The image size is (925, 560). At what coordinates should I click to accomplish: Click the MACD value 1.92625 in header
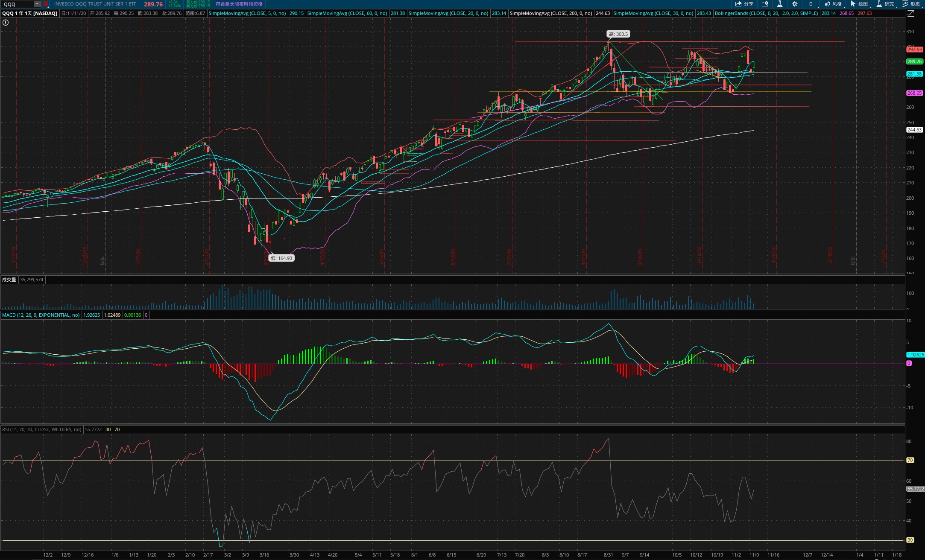click(91, 315)
